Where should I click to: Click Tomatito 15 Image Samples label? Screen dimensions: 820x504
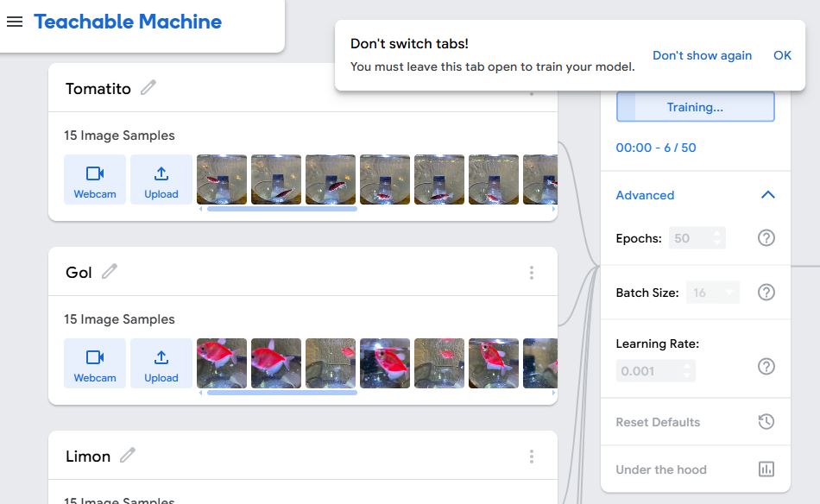click(x=119, y=135)
